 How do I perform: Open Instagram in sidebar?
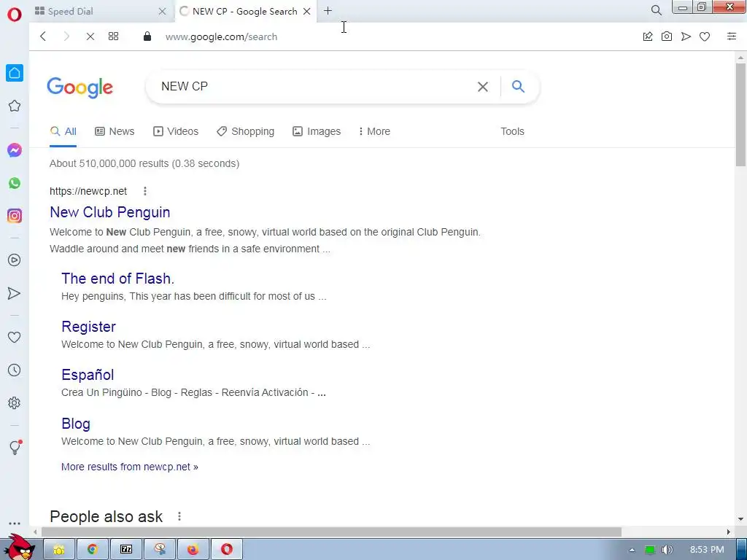click(x=15, y=216)
